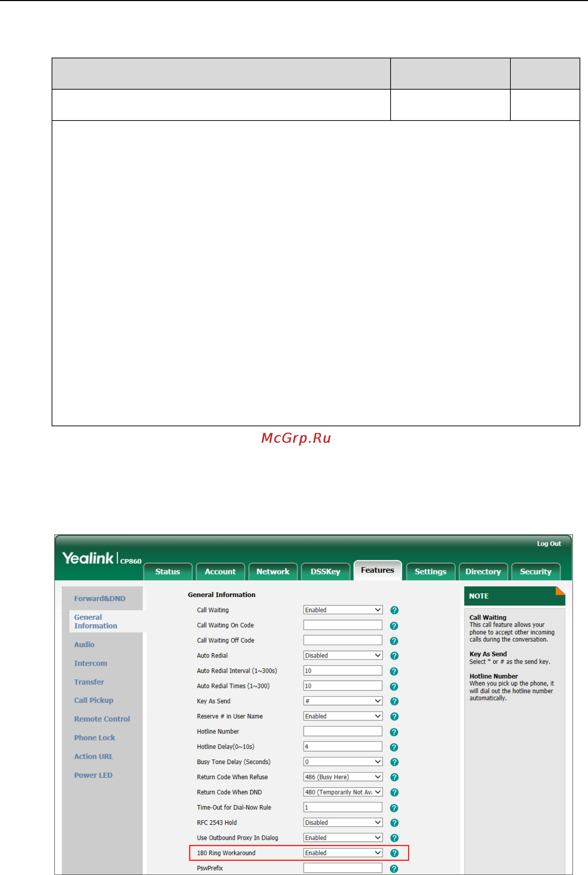The width and height of the screenshot is (588, 875).
Task: Go to Phone Lock in sidebar
Action: pyautogui.click(x=94, y=738)
